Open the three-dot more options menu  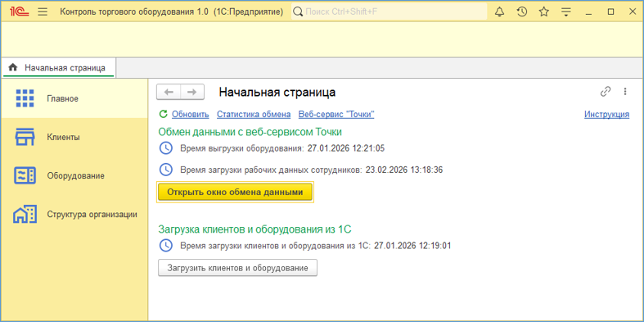[x=625, y=92]
